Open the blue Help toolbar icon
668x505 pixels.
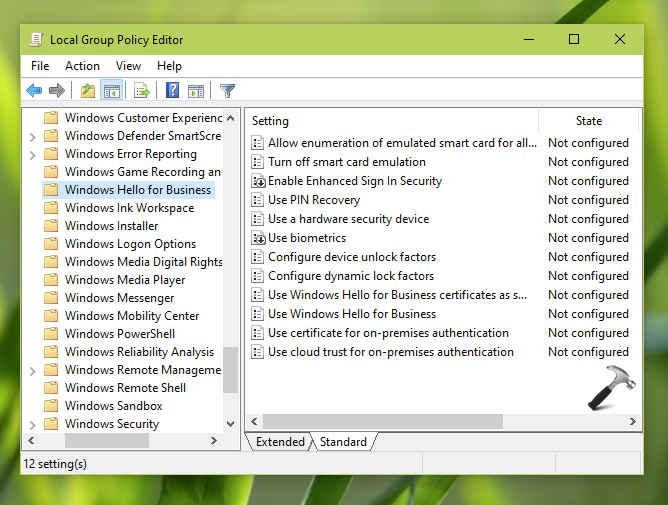tap(172, 91)
